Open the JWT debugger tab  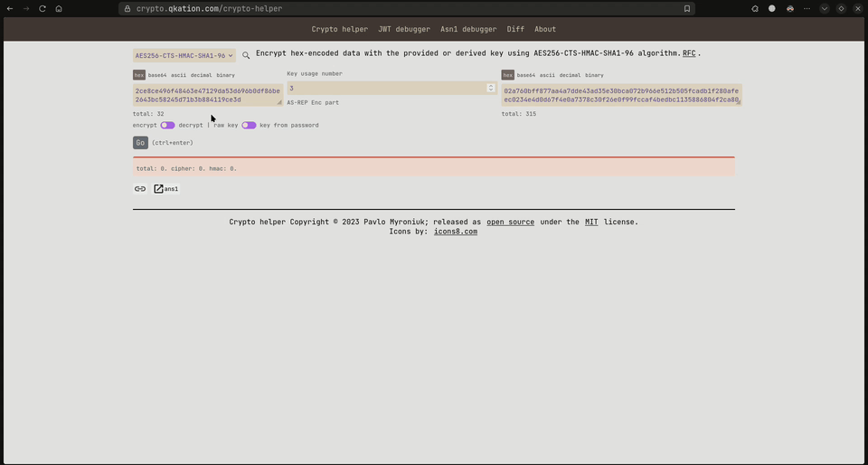tap(404, 29)
